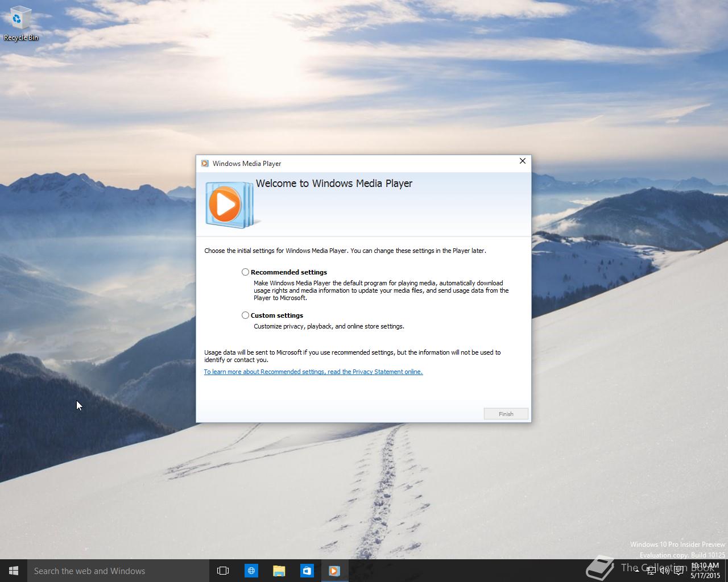Open the Privacy Statement online link
Screen dimensions: 728x582
313,372
